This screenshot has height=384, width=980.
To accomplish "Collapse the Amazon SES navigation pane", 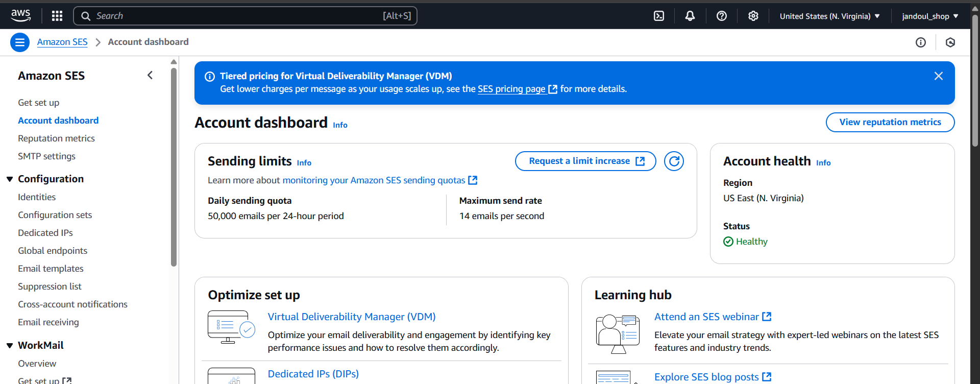I will click(150, 76).
